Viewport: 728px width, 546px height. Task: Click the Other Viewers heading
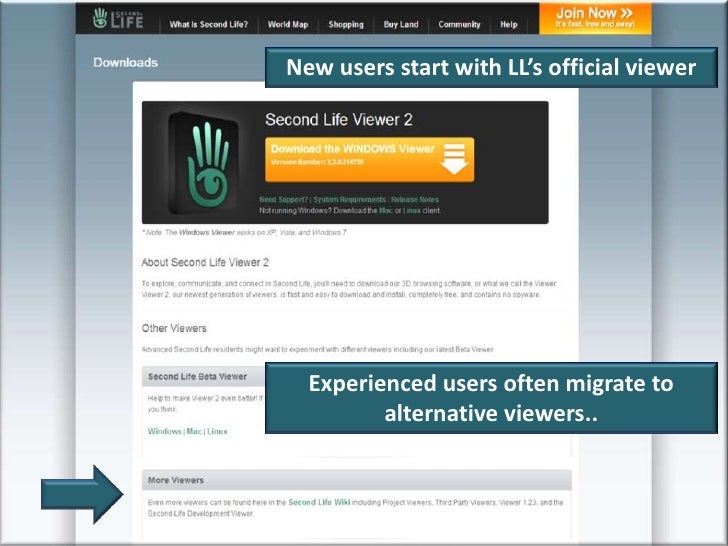(x=174, y=328)
